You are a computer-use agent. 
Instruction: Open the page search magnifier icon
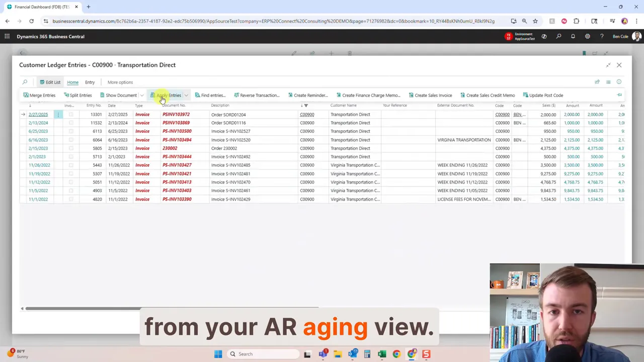point(25,82)
